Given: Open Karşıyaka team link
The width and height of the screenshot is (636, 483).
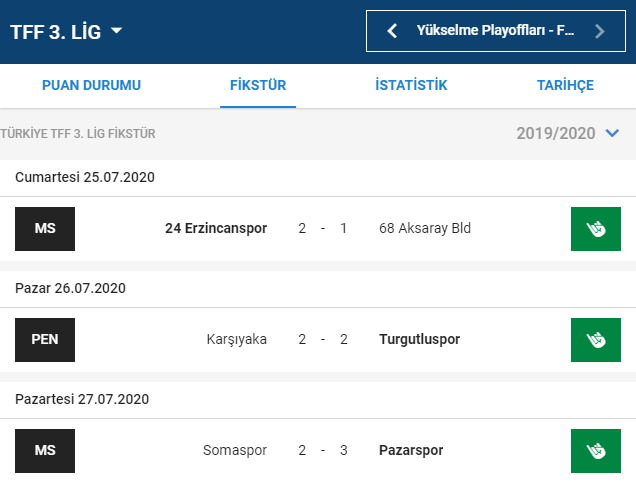Looking at the screenshot, I should click(236, 339).
